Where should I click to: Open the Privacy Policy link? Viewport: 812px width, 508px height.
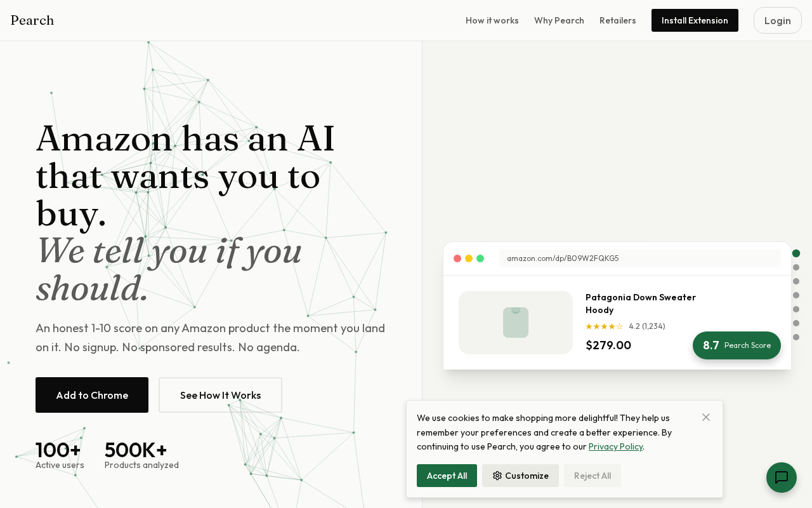coord(615,446)
